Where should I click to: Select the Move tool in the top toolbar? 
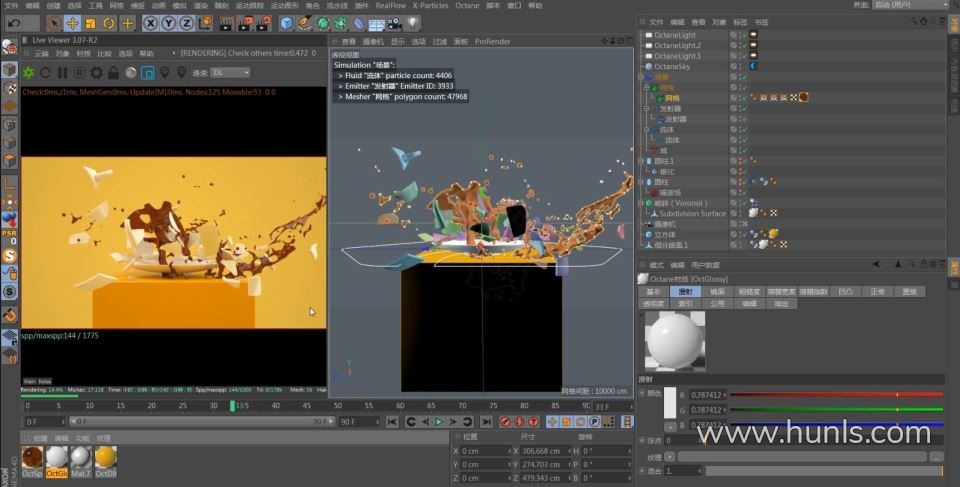[x=73, y=22]
